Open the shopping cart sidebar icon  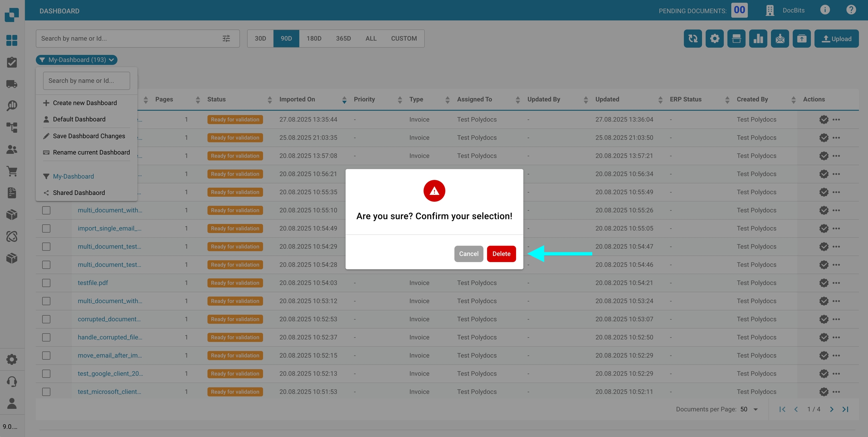(x=12, y=171)
